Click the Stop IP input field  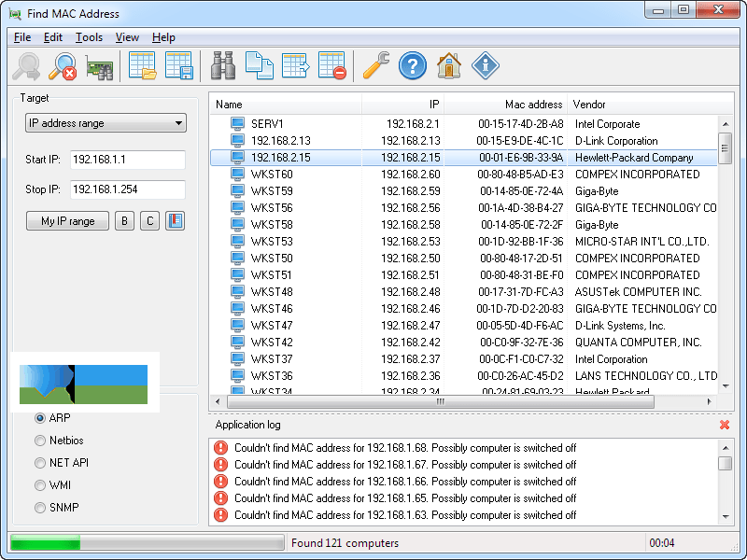point(128,189)
